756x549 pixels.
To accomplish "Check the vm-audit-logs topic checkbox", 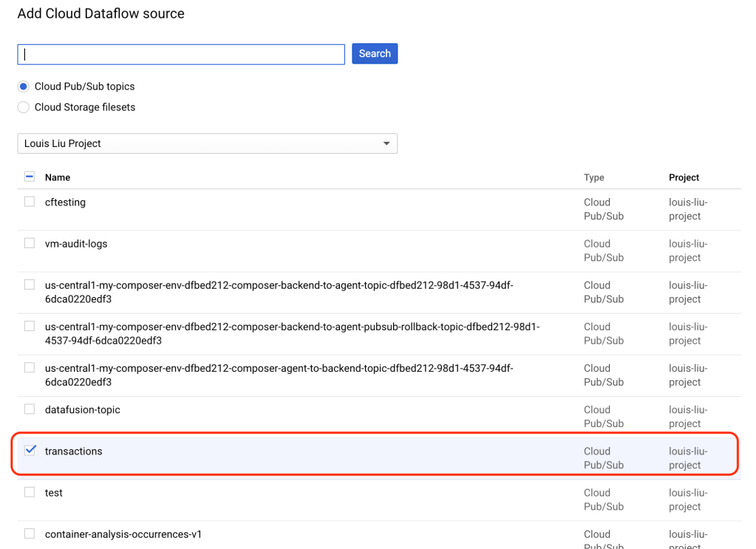I will 30,243.
